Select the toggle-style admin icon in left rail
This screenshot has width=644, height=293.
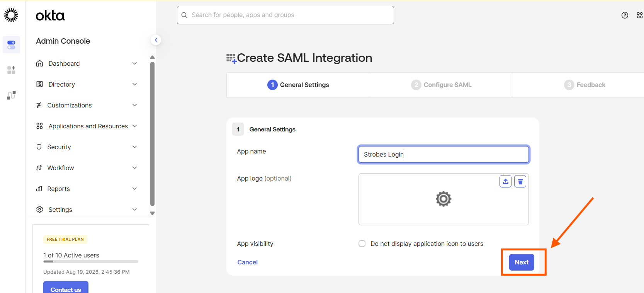(11, 45)
